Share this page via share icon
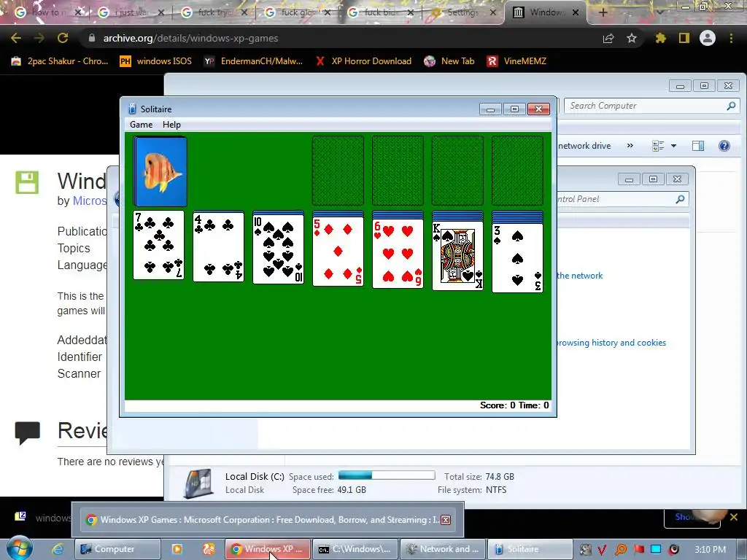 608,38
